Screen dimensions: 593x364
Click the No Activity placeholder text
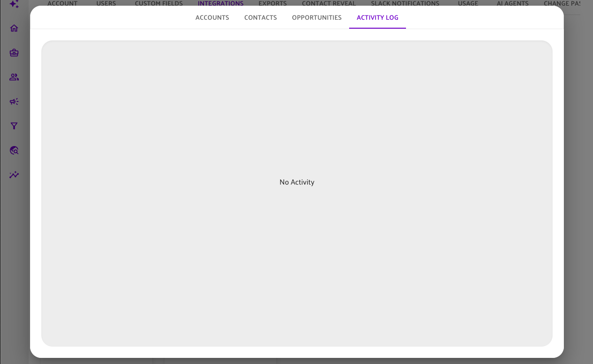[x=296, y=182]
